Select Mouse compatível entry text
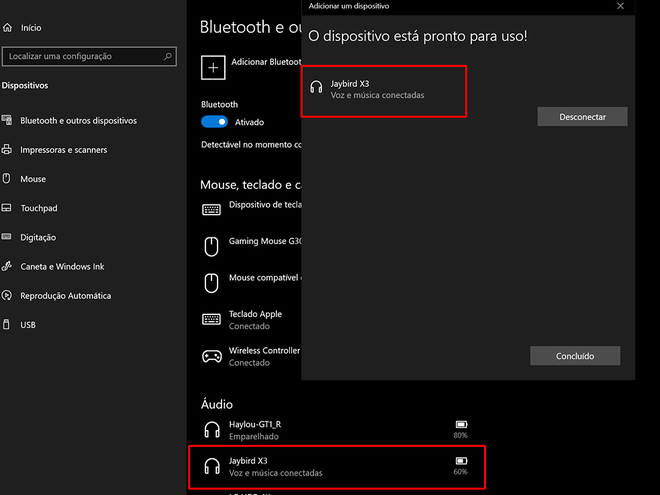The height and width of the screenshot is (495, 660). point(265,278)
